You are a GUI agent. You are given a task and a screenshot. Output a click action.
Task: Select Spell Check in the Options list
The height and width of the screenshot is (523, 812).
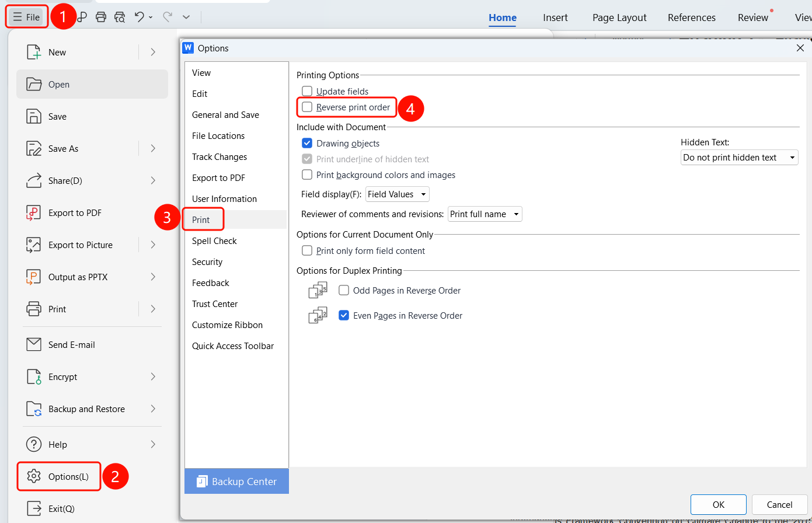pos(236,240)
